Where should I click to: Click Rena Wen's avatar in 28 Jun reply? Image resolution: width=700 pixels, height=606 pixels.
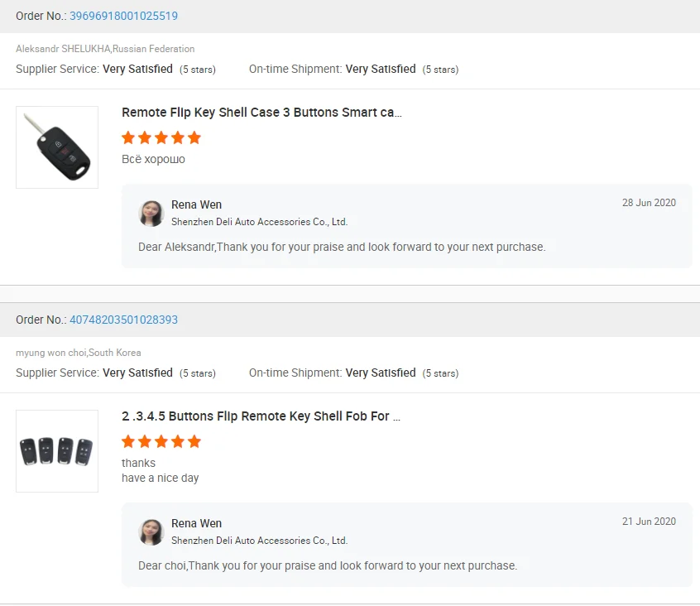pyautogui.click(x=151, y=214)
